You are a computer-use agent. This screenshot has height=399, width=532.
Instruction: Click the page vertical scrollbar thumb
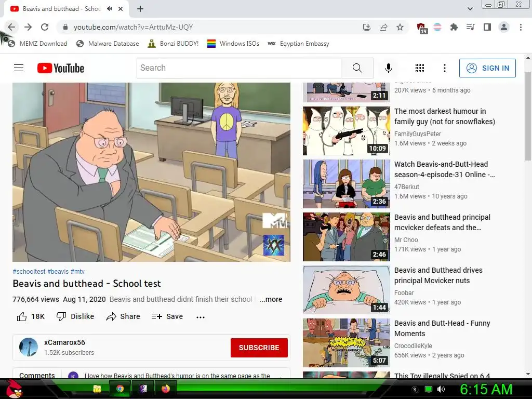click(528, 115)
